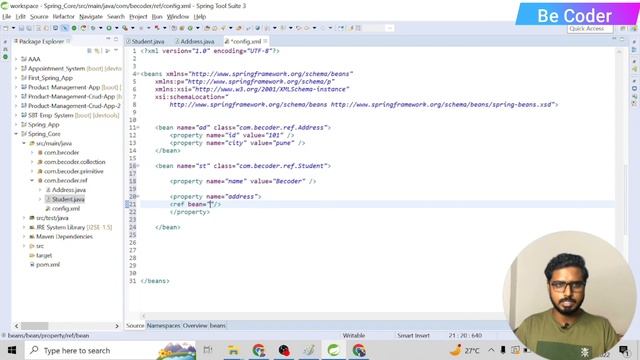Open the Project menu
This screenshot has height=360, width=640.
(x=138, y=17)
